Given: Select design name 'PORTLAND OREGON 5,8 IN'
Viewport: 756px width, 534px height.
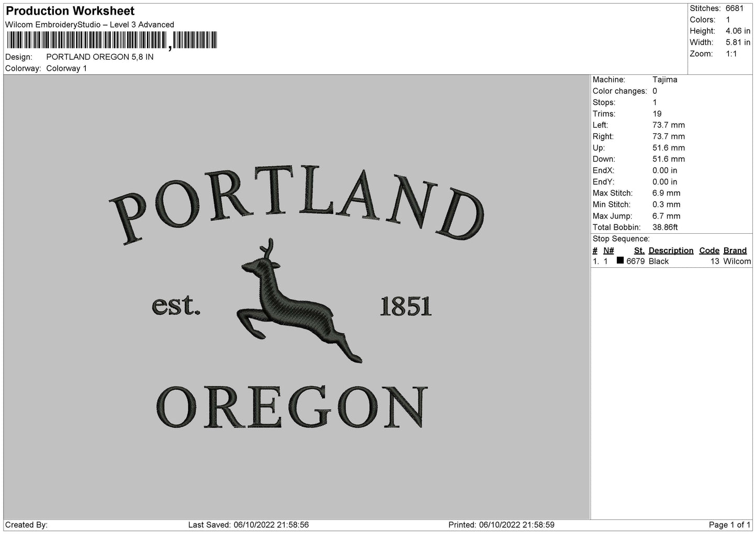Looking at the screenshot, I should click(x=100, y=57).
